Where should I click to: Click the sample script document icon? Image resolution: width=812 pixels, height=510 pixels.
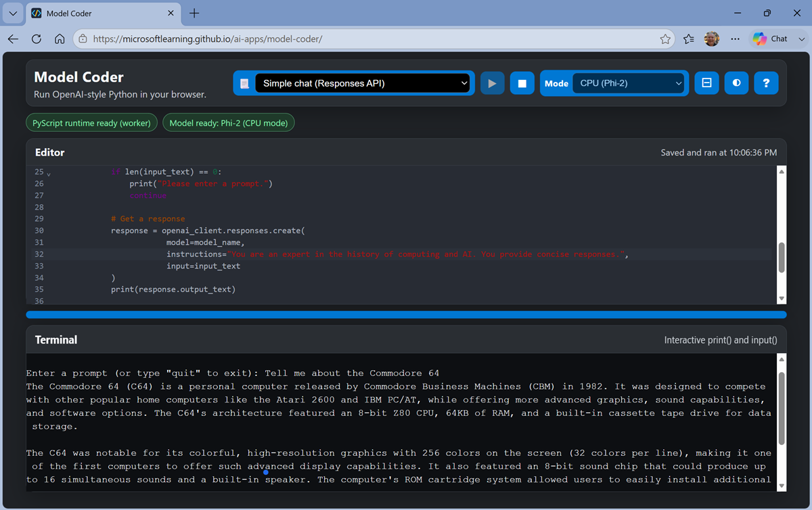[x=244, y=83]
